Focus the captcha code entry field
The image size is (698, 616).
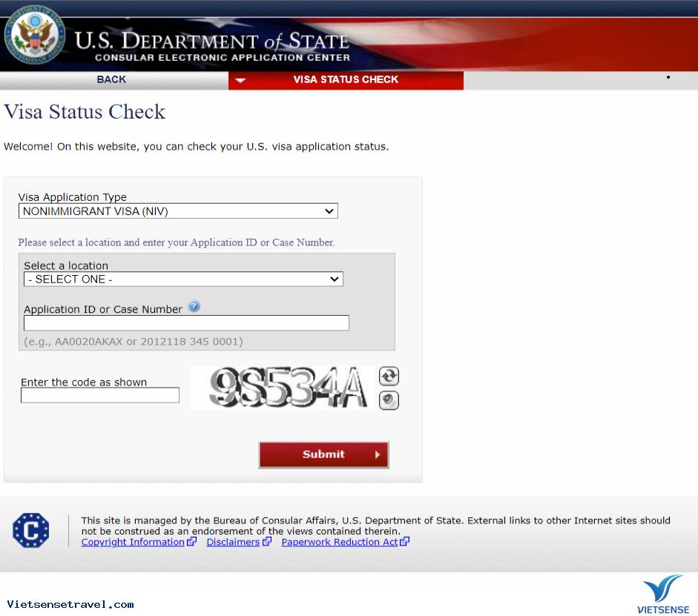tap(99, 395)
